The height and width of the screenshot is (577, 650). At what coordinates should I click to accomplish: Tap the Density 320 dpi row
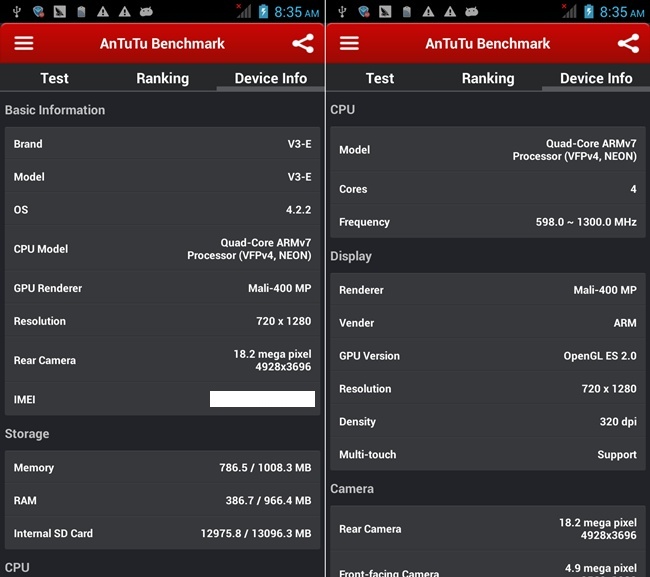[488, 422]
